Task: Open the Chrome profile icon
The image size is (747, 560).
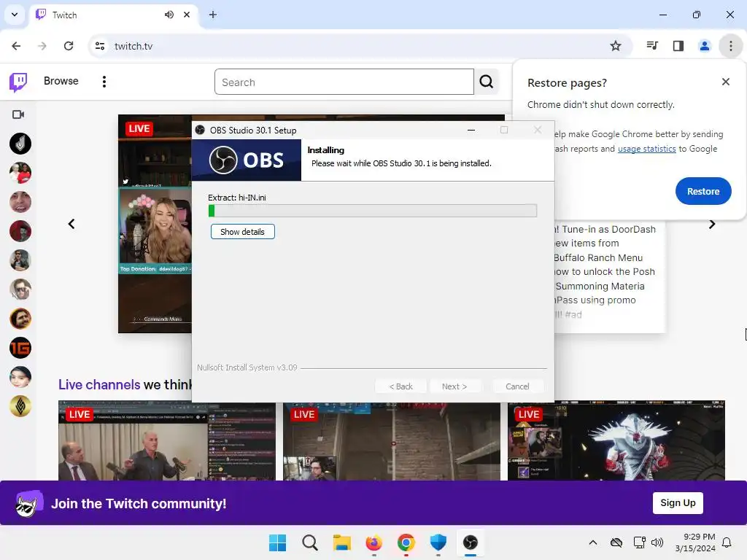Action: (704, 46)
